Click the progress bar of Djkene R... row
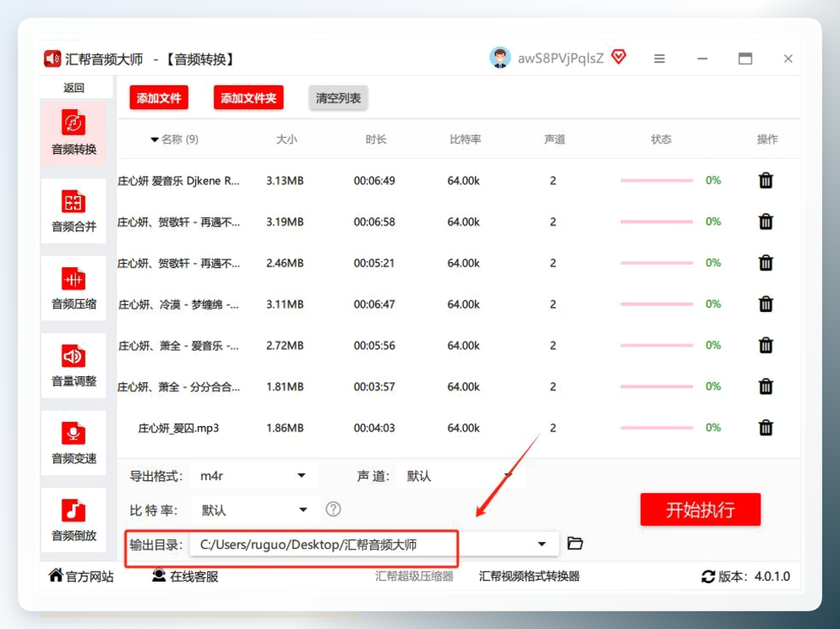 click(x=657, y=181)
